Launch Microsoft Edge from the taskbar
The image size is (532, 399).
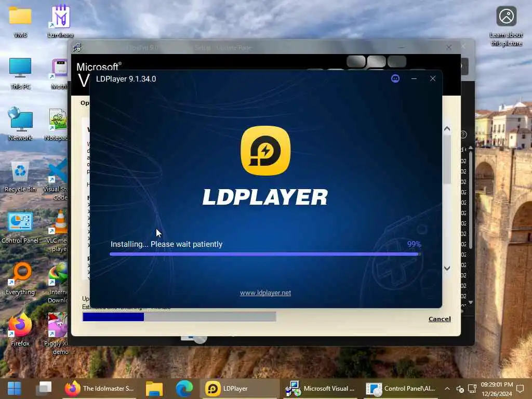pos(184,389)
